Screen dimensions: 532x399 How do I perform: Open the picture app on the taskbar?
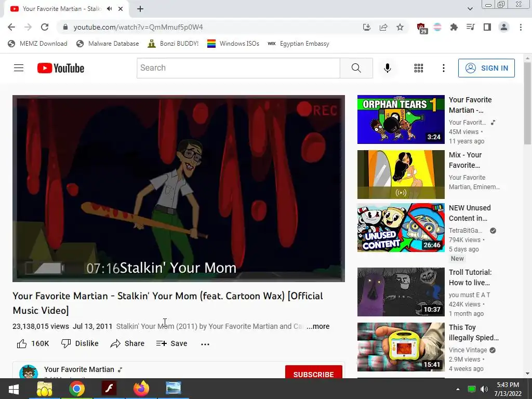(174, 389)
